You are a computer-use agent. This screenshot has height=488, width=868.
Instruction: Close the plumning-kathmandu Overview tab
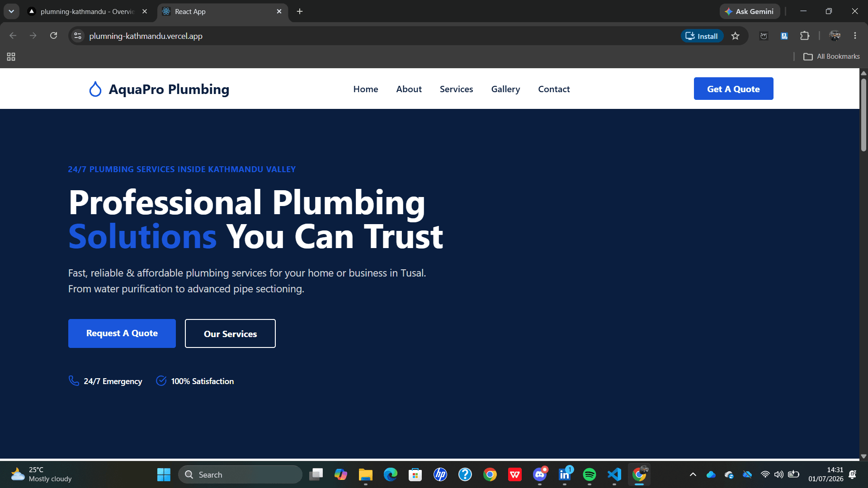145,11
